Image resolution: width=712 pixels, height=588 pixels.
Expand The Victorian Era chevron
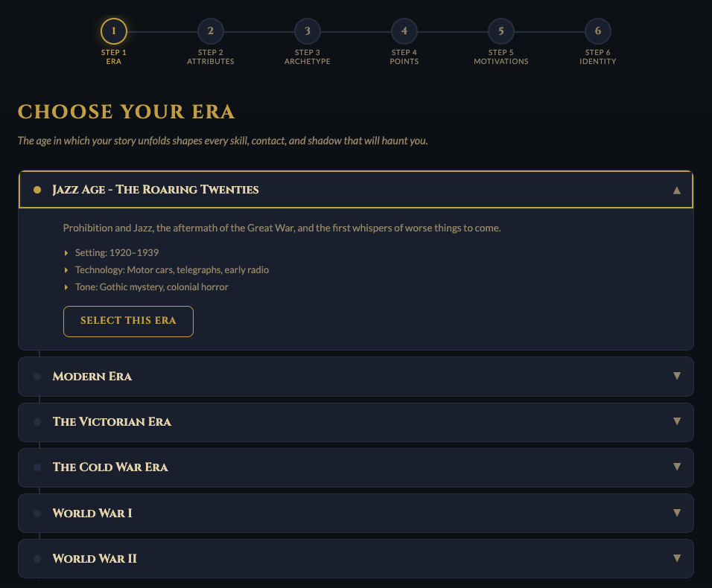[676, 421]
